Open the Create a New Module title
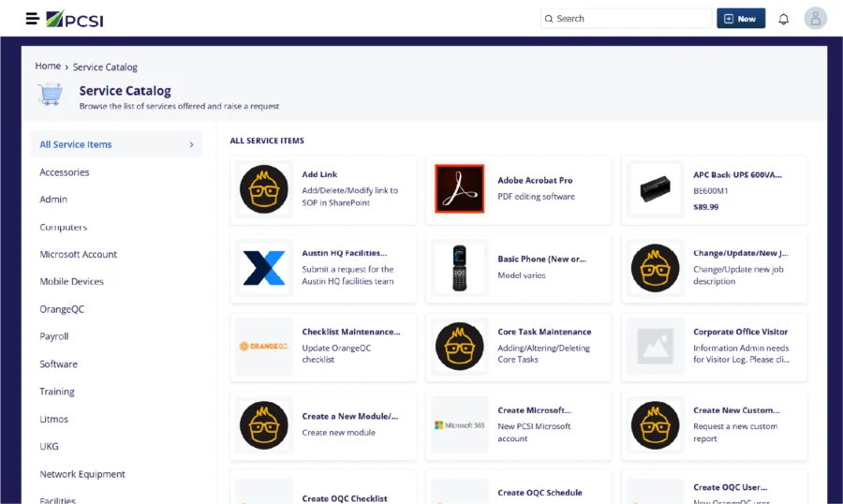 [350, 416]
